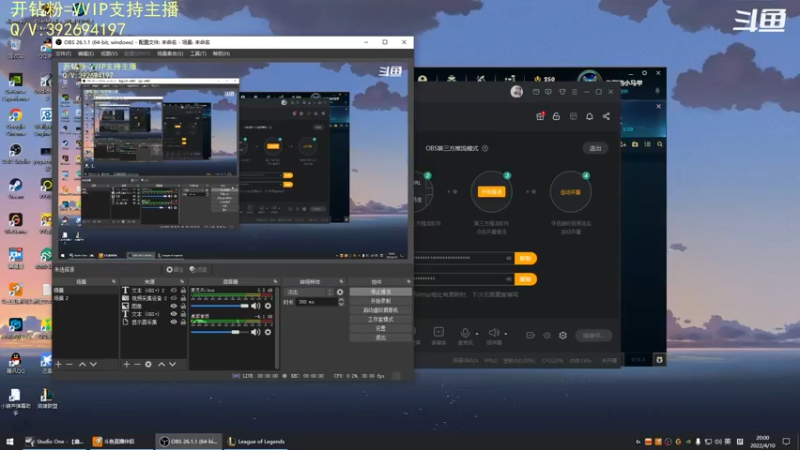Image resolution: width=800 pixels, height=450 pixels.
Task: Open multimedia icon in Douyu bottom bar
Action: pyautogui.click(x=438, y=332)
